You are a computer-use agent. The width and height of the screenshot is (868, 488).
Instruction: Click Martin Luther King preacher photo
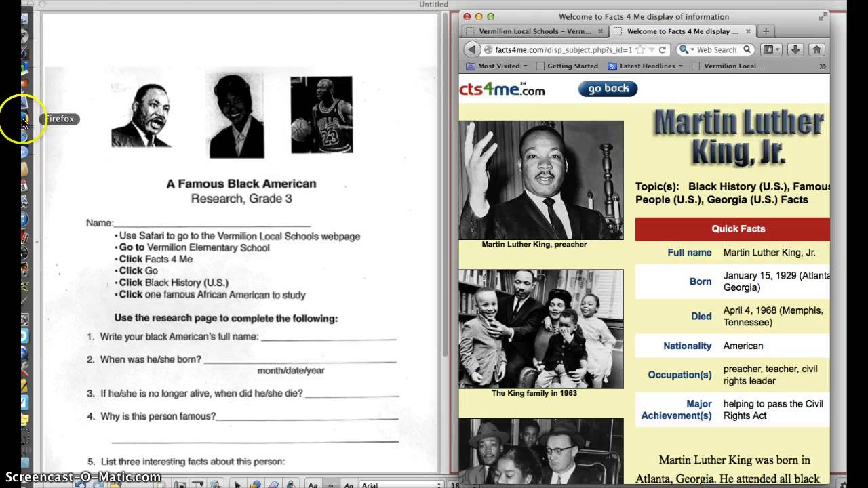[x=541, y=180]
